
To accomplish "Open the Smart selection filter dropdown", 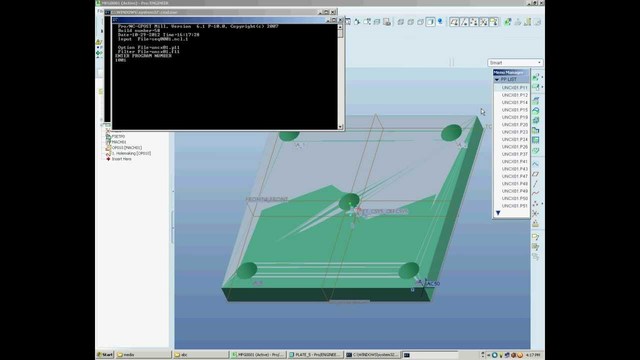I will click(515, 63).
